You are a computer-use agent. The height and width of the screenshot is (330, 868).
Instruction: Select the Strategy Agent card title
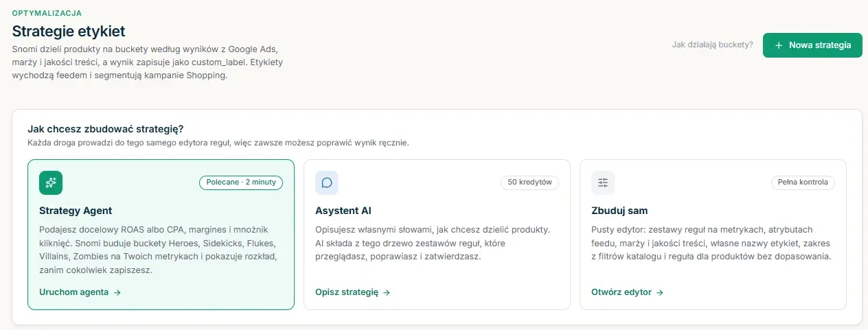(x=76, y=211)
